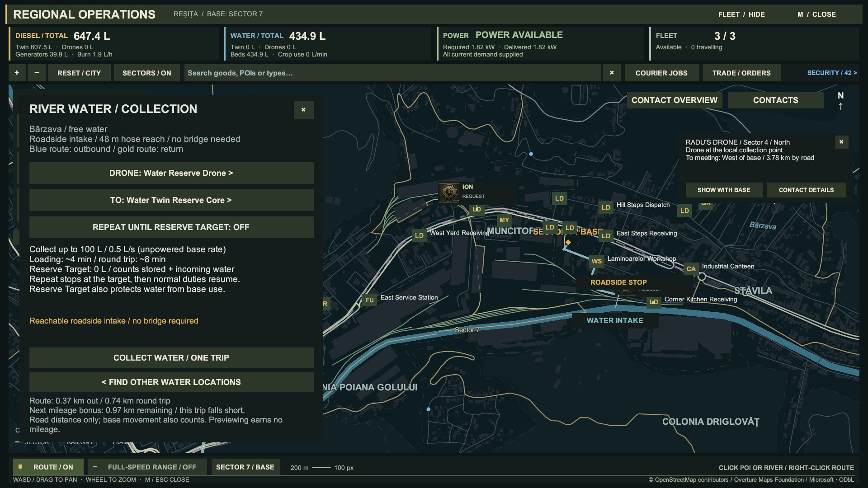Toggle SECTORS / ON overlay
Screen dimensions: 868x488
tap(147, 73)
